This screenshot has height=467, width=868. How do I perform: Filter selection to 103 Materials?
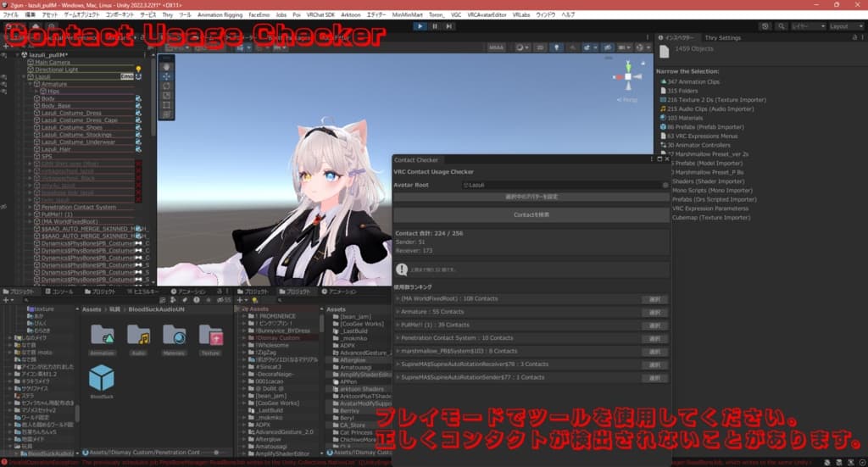coord(681,118)
